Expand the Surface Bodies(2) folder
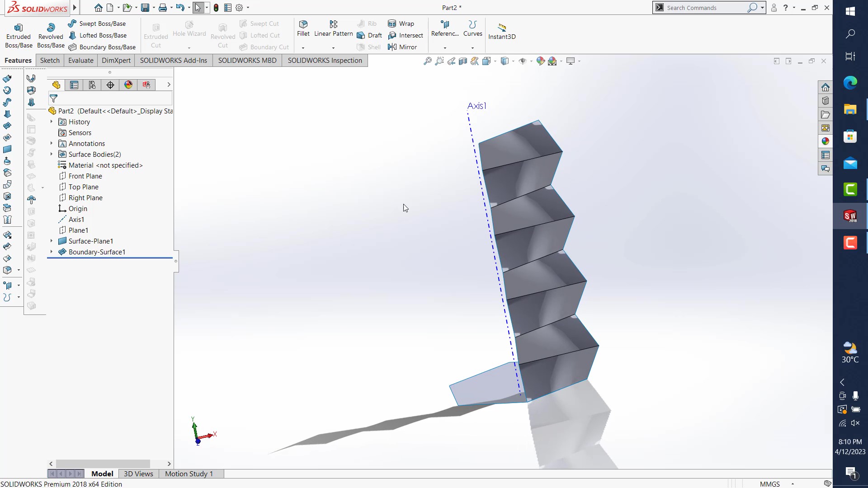The width and height of the screenshot is (868, 488). [51, 155]
